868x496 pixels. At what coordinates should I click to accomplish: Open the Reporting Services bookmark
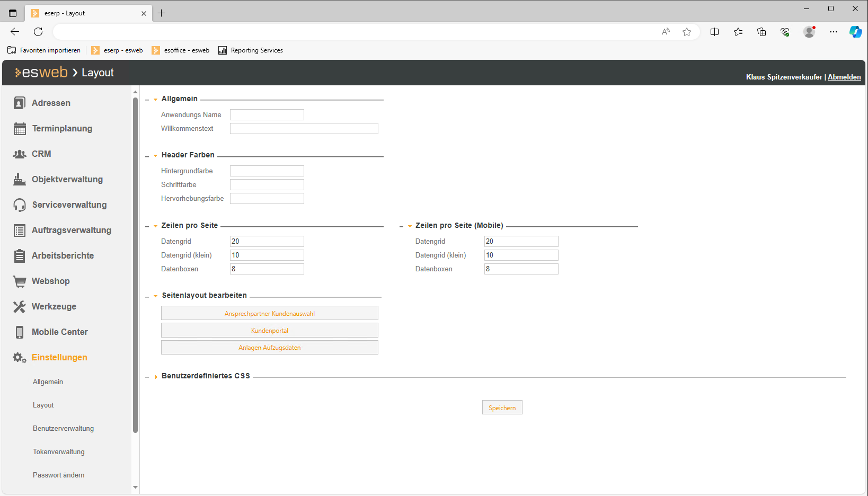[251, 50]
